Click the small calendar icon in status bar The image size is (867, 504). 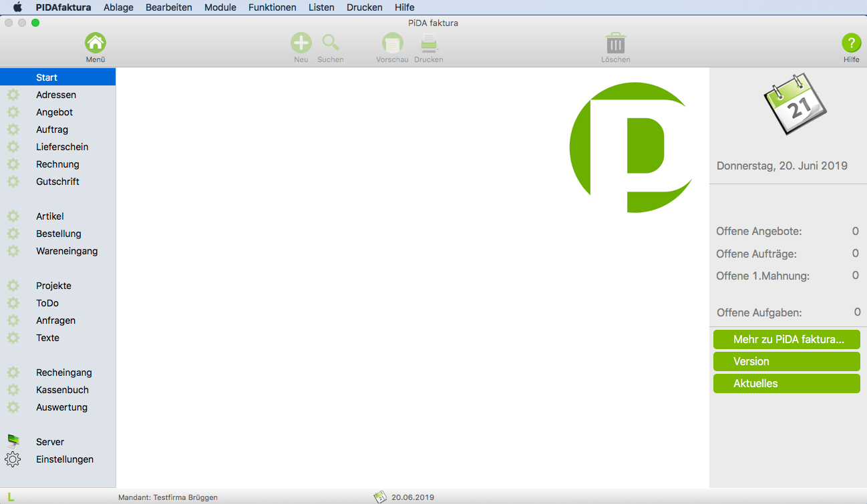click(x=380, y=497)
